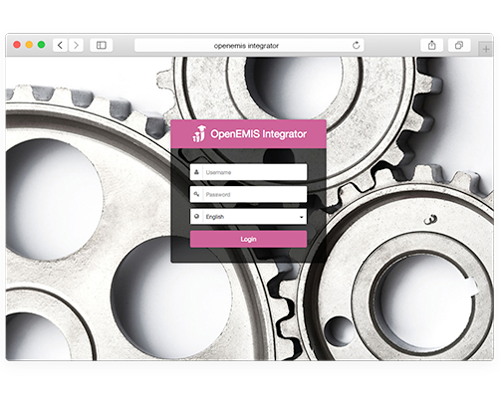Toggle the browser sidebar panel icon
The height and width of the screenshot is (394, 500).
pos(101,45)
